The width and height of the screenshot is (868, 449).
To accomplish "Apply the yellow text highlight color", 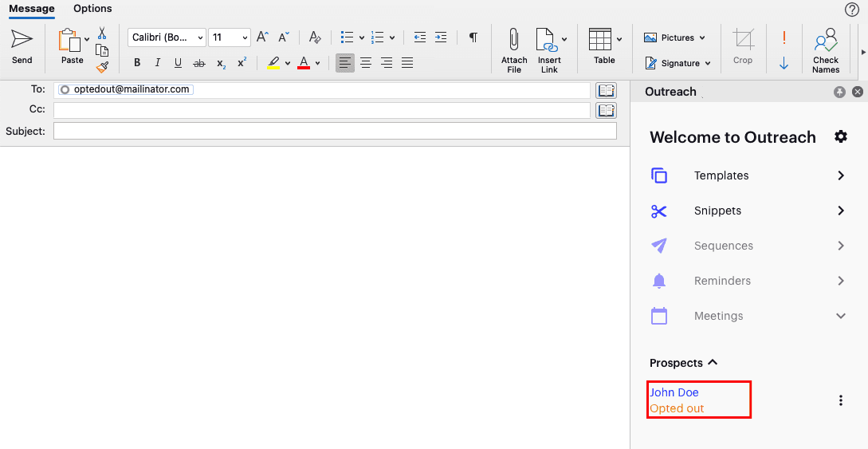I will click(x=273, y=63).
